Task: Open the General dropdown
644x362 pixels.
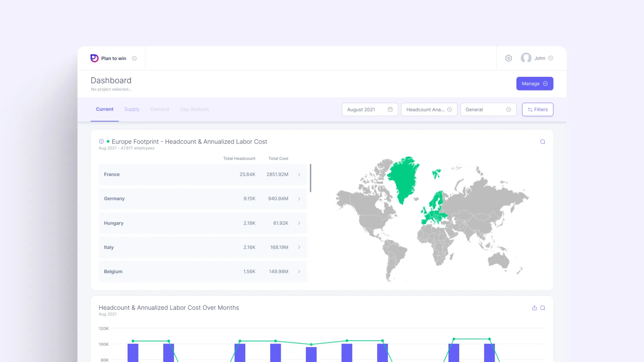Action: (x=488, y=110)
